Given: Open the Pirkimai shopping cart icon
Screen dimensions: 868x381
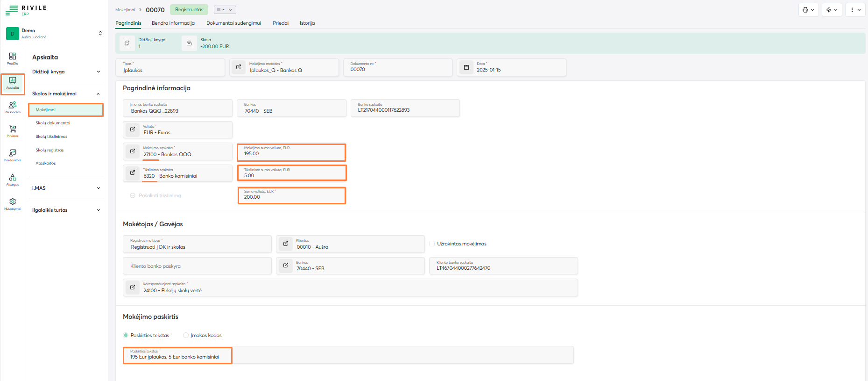Looking at the screenshot, I should [13, 131].
